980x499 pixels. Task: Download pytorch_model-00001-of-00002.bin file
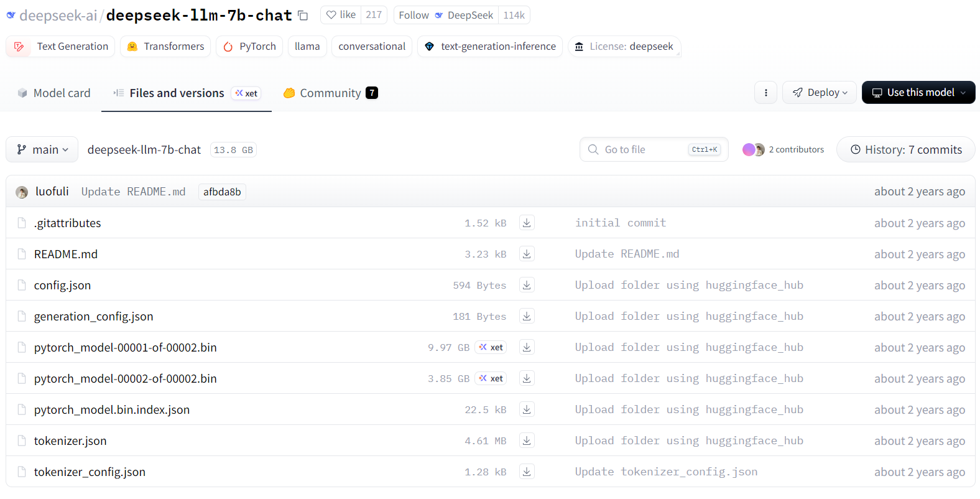pyautogui.click(x=527, y=347)
